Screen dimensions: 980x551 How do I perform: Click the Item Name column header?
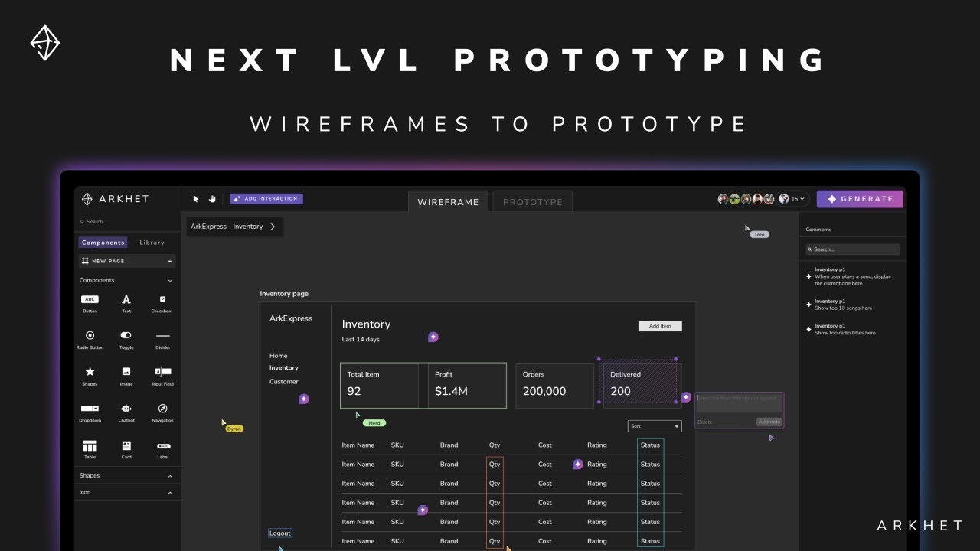click(x=358, y=445)
